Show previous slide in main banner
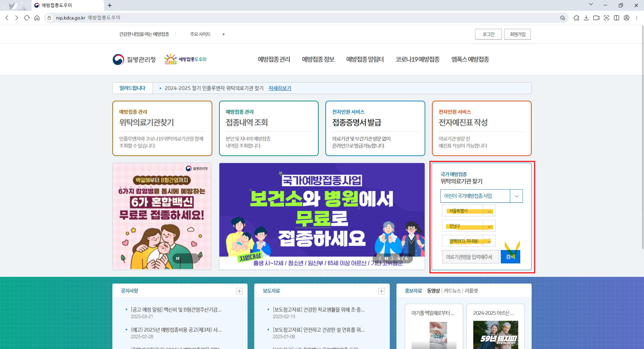The image size is (644, 349). (380, 258)
